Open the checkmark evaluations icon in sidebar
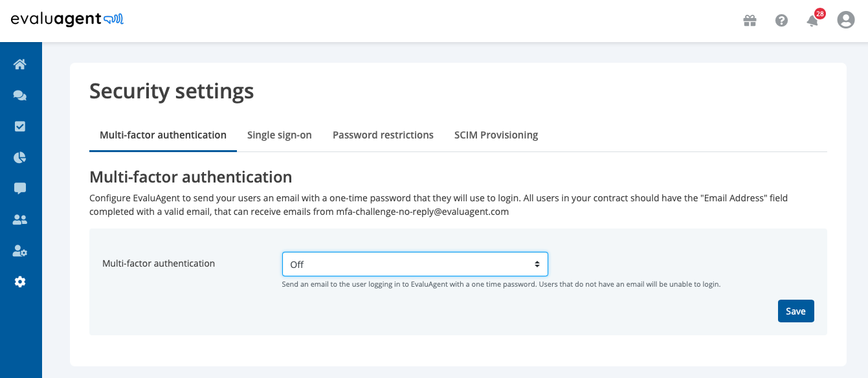The width and height of the screenshot is (868, 378). pyautogui.click(x=20, y=126)
